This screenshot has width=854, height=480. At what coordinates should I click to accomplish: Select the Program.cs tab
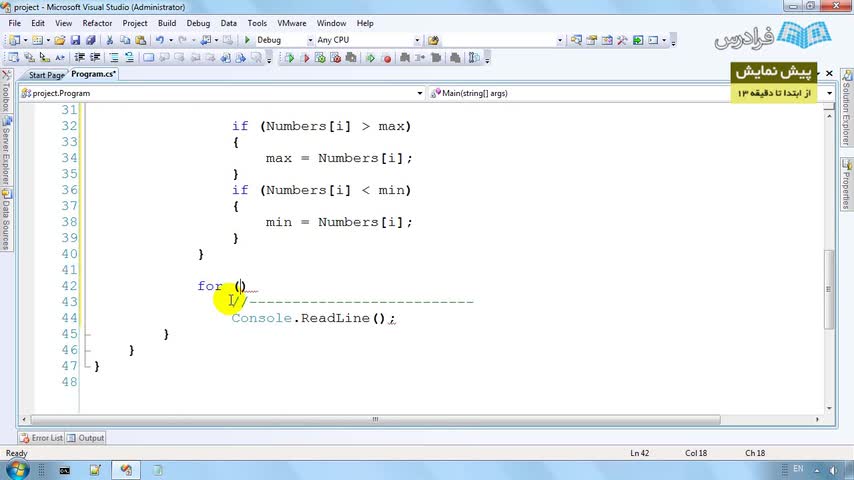(93, 74)
